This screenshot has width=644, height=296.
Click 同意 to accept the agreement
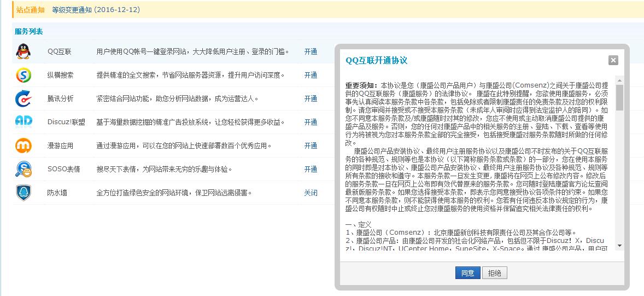tap(467, 273)
